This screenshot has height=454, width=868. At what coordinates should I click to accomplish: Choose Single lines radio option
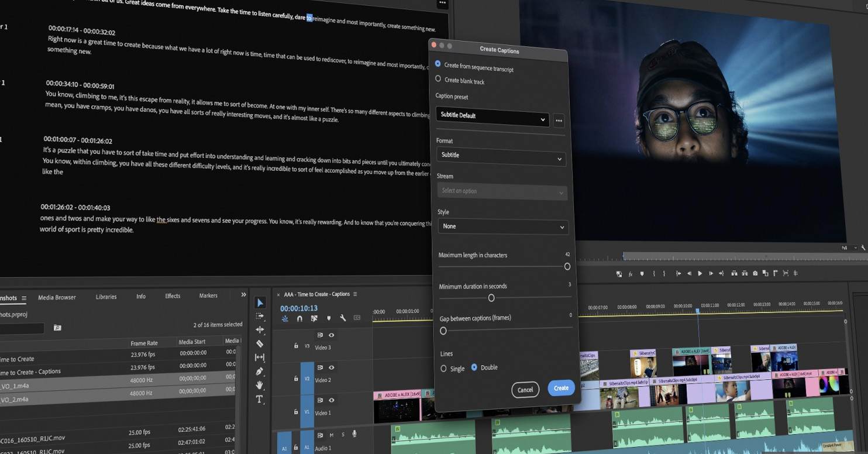[443, 369]
